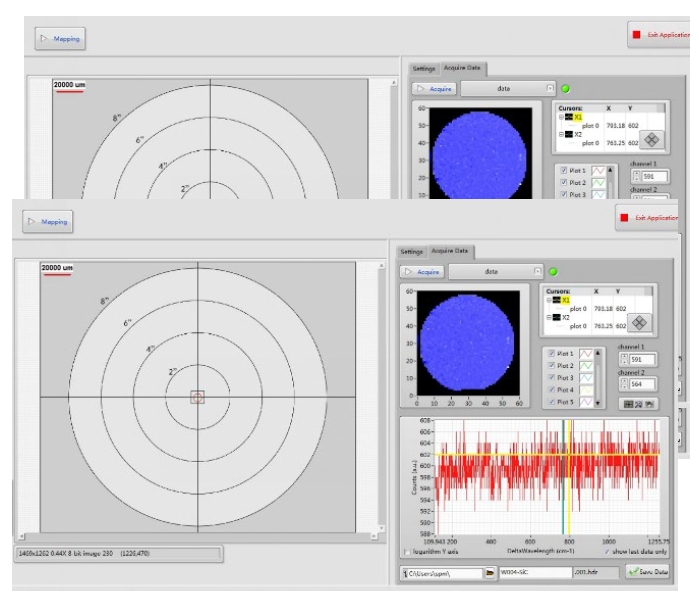This screenshot has height=600, width=699.
Task: Click the folder browse icon beside the file path
Action: point(490,572)
